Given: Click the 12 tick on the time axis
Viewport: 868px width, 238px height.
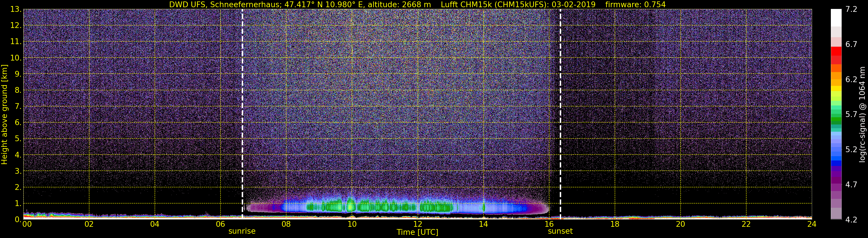Looking at the screenshot, I should click(x=417, y=224).
